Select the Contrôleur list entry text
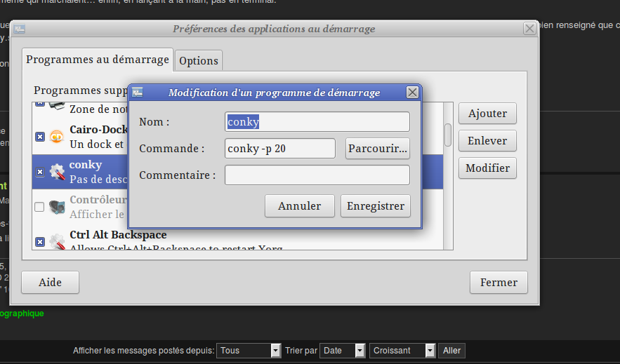The height and width of the screenshot is (364, 620). click(98, 206)
